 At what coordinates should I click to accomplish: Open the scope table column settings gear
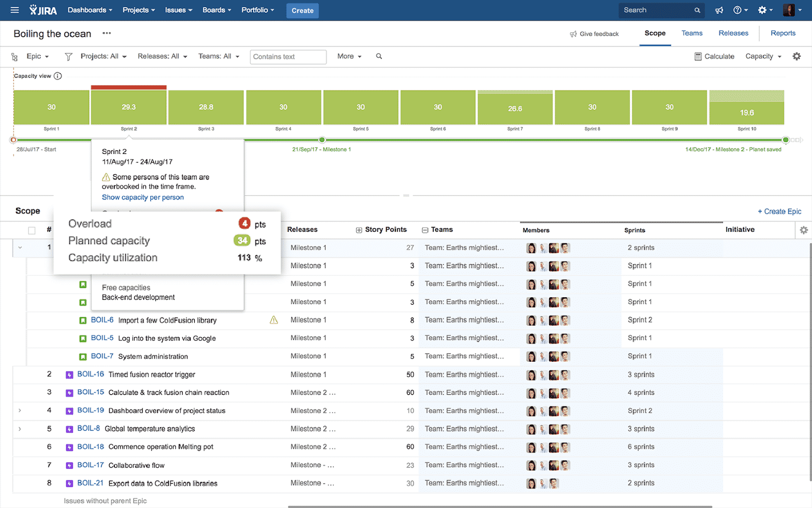pos(803,230)
